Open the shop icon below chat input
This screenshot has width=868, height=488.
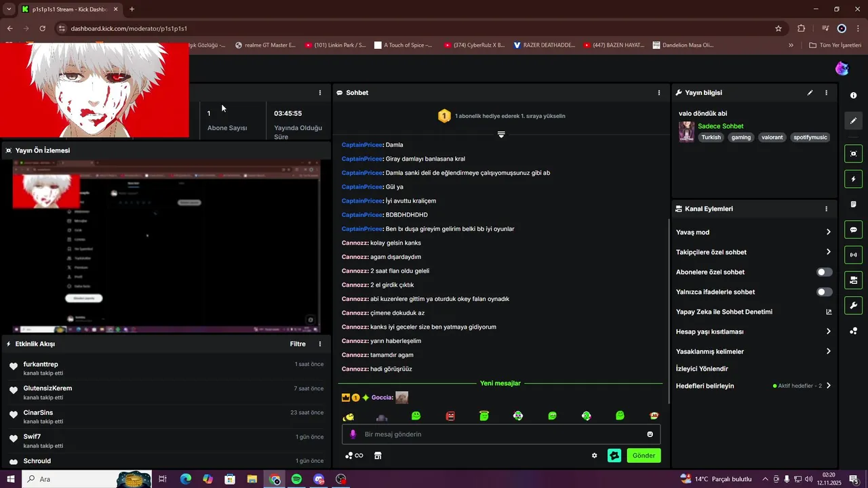[x=378, y=455]
